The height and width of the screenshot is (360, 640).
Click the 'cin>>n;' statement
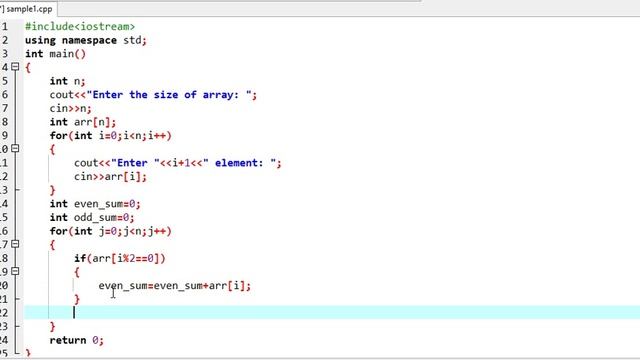pos(71,109)
